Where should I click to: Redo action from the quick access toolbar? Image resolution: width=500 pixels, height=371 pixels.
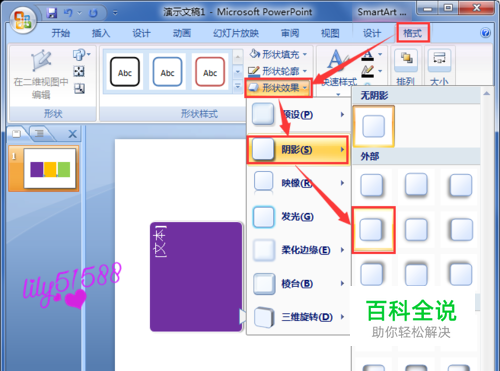pos(93,13)
